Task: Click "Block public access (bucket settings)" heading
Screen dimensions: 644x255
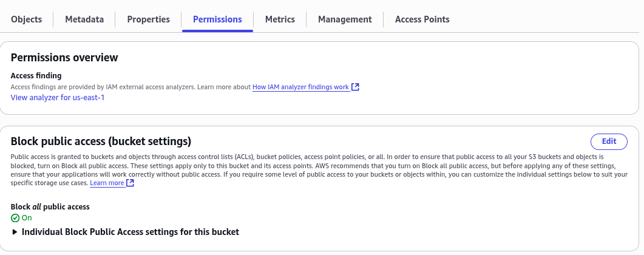Action: click(x=101, y=141)
